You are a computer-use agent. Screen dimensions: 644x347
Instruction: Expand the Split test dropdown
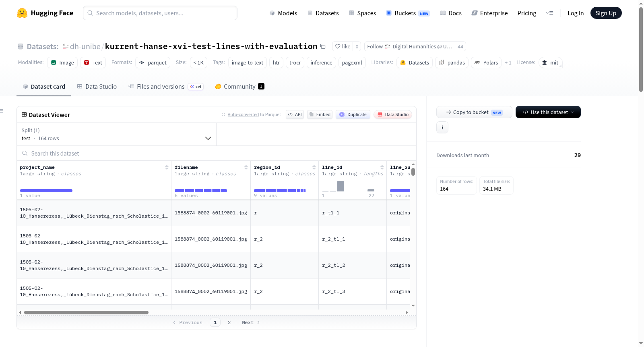pos(117,134)
